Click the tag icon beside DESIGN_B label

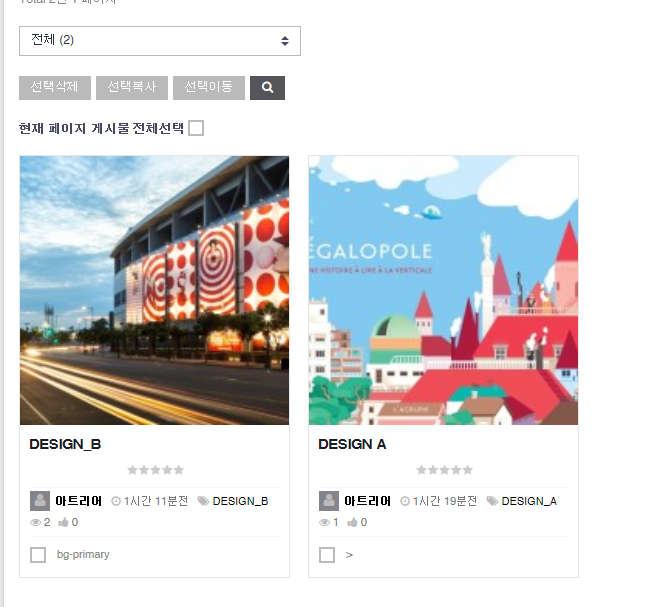coord(203,501)
